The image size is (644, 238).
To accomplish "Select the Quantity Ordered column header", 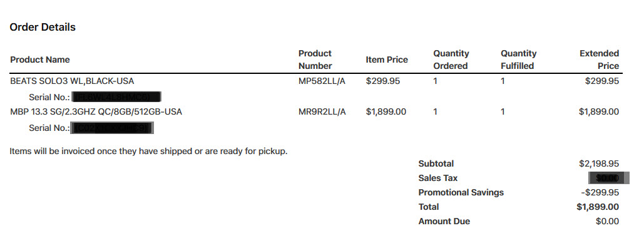I will click(x=451, y=59).
